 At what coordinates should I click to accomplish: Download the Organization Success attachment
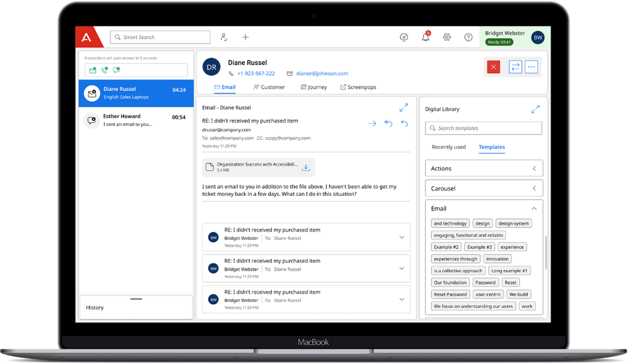(x=306, y=167)
